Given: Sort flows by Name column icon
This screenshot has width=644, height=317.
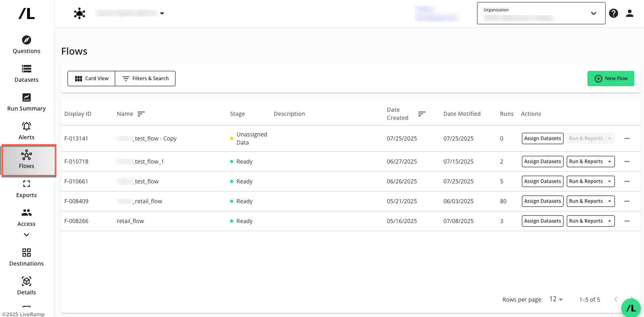Looking at the screenshot, I should click(141, 114).
